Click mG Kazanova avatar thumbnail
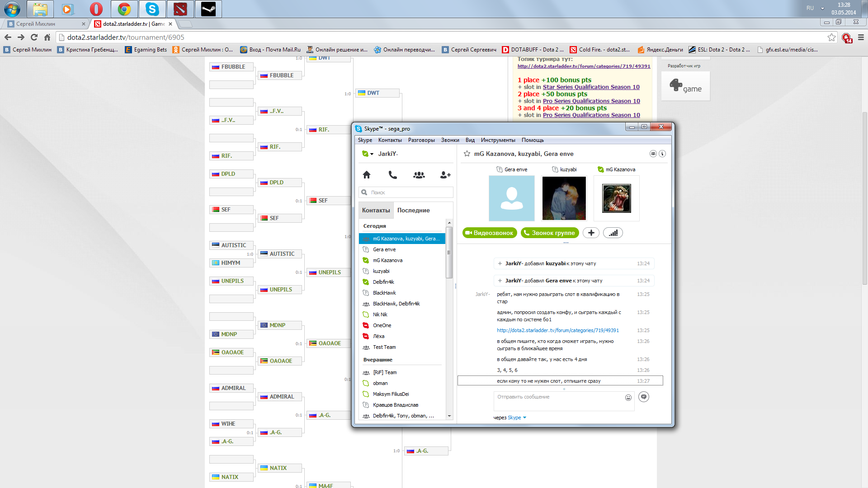 [616, 198]
